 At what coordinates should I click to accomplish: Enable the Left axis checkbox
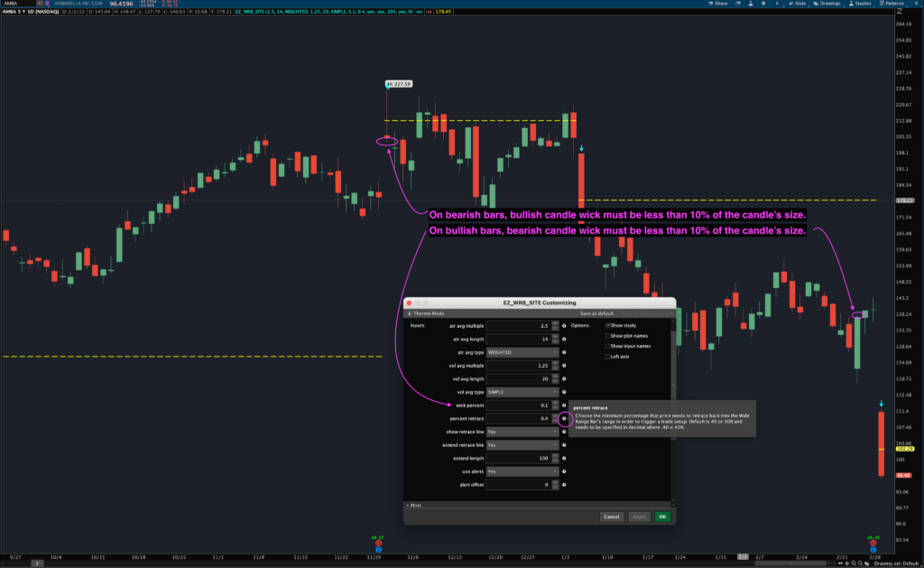click(x=608, y=357)
